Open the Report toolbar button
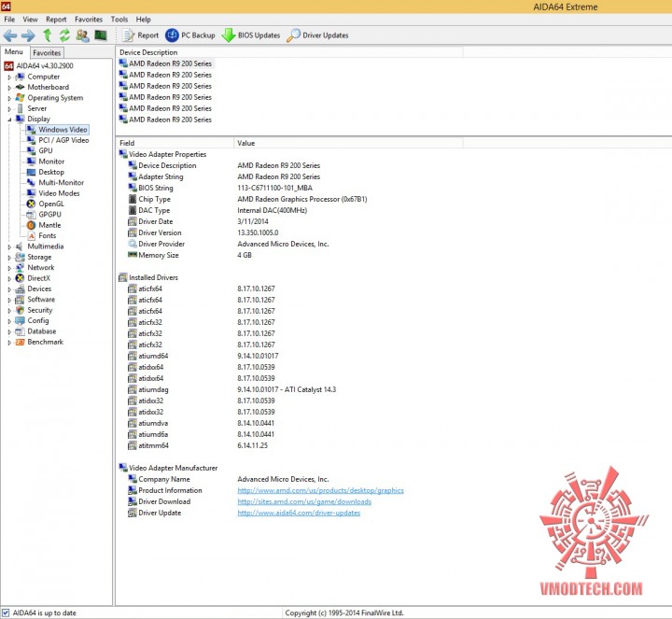Screen dimensions: 672x619 click(x=140, y=35)
